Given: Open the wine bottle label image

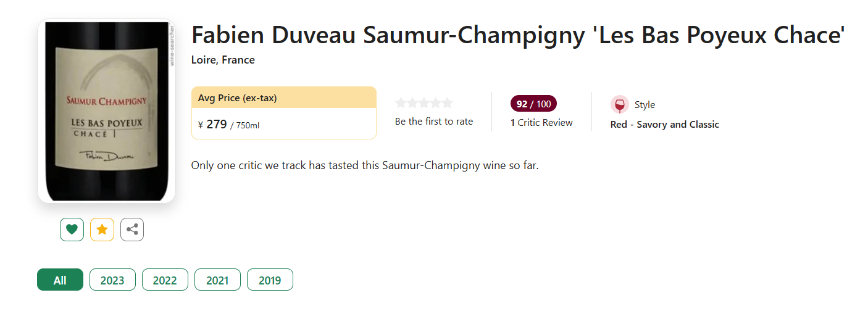Looking at the screenshot, I should (106, 111).
